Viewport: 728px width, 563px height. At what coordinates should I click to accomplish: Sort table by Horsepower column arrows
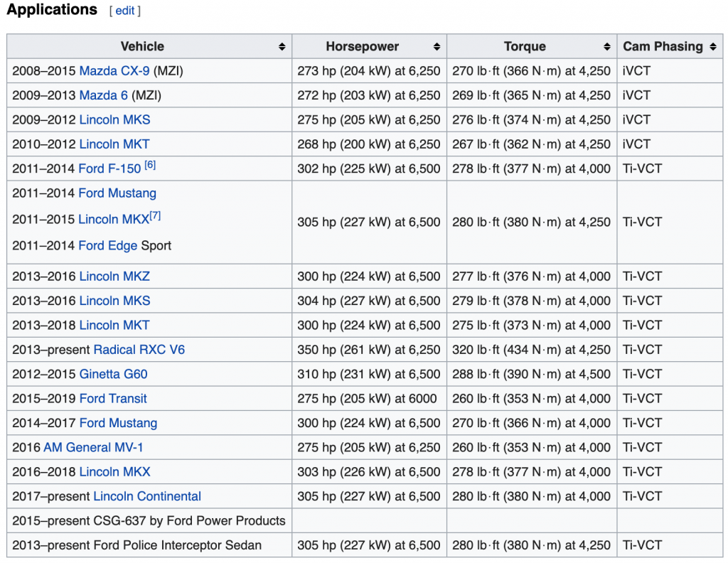coord(437,46)
